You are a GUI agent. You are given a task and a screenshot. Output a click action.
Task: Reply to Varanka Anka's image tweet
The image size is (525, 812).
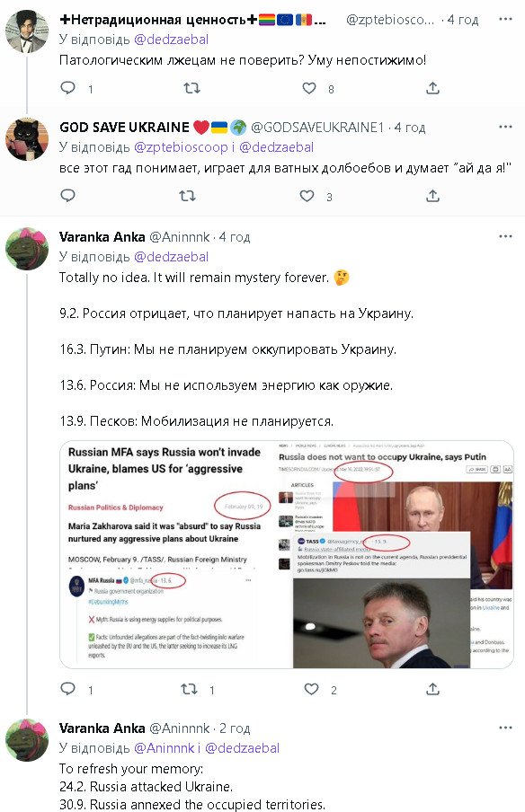(68, 689)
